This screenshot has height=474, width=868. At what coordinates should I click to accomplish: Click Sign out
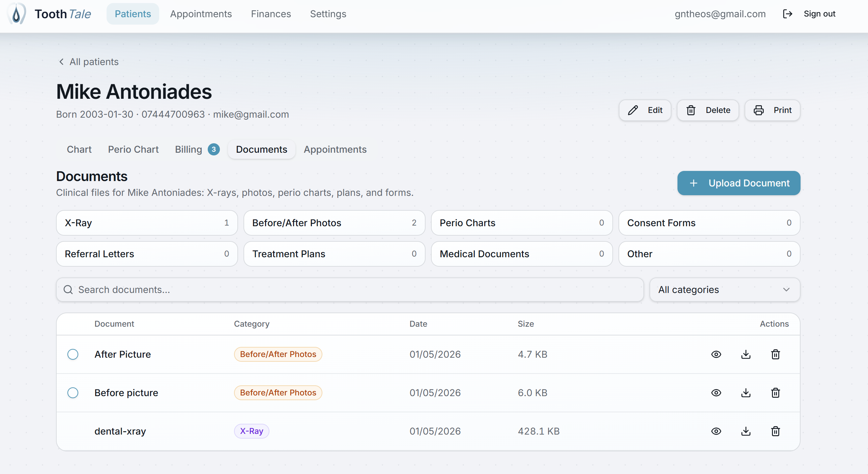819,14
